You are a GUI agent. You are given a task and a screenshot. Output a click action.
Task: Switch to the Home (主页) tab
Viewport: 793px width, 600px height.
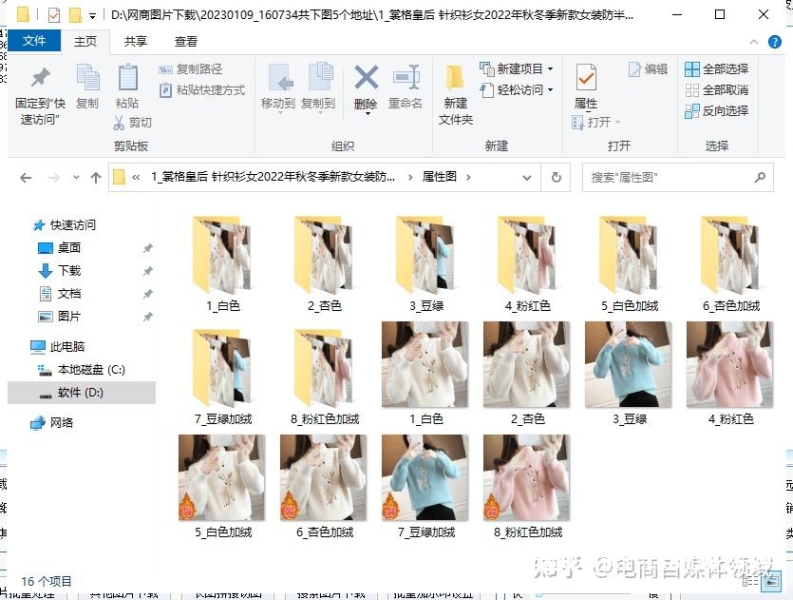coord(85,41)
